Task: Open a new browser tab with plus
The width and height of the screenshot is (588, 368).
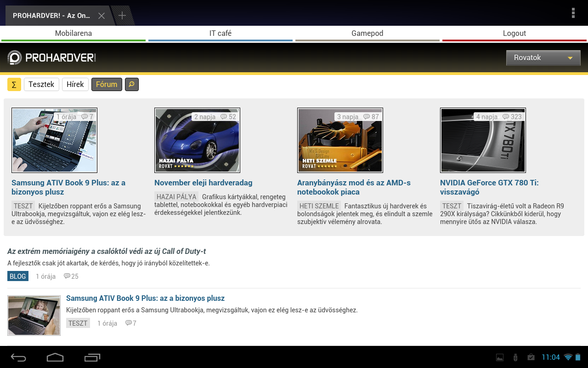Action: click(x=122, y=16)
